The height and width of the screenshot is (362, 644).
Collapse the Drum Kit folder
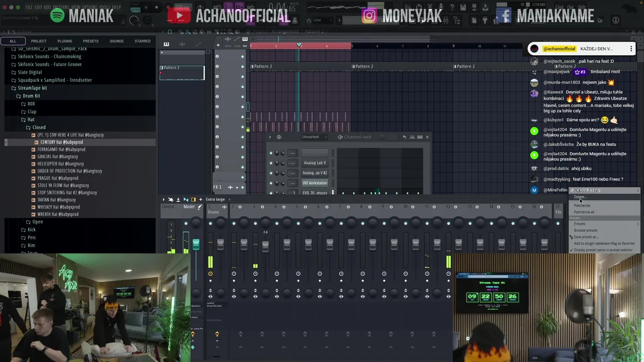tap(31, 96)
